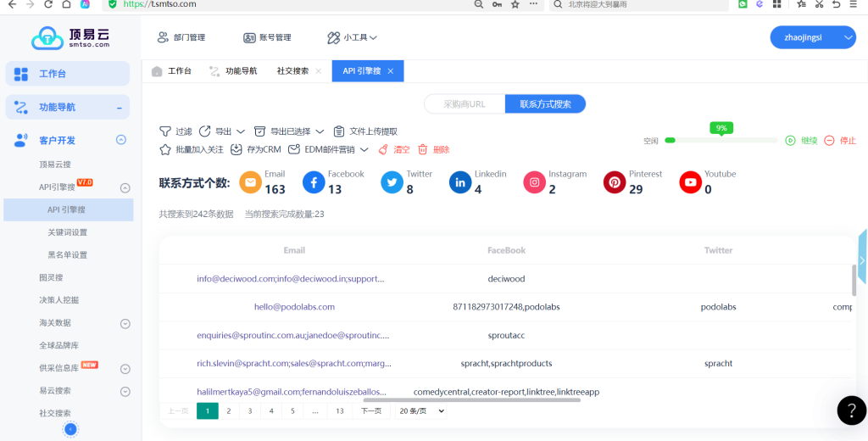The image size is (868, 441).
Task: Switch to 采购商URL search mode
Action: coord(465,104)
